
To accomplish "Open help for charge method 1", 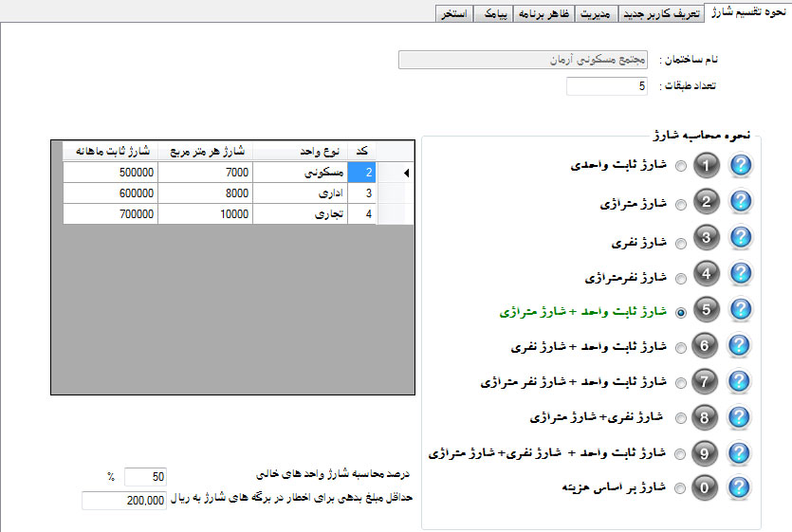I will (741, 165).
